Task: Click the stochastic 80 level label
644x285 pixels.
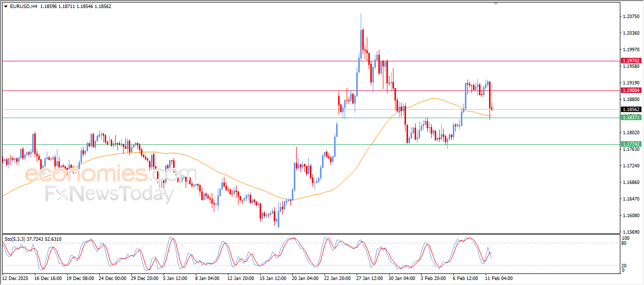Action: click(625, 243)
